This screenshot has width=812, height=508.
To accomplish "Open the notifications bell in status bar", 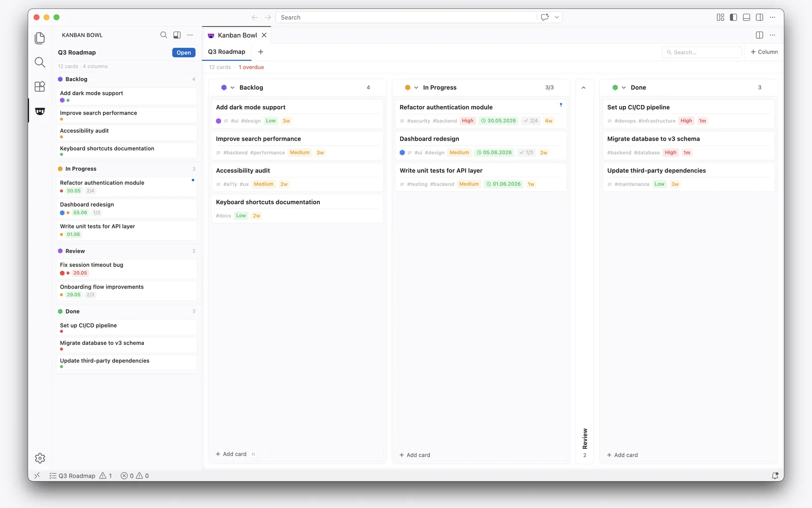I will (x=775, y=475).
